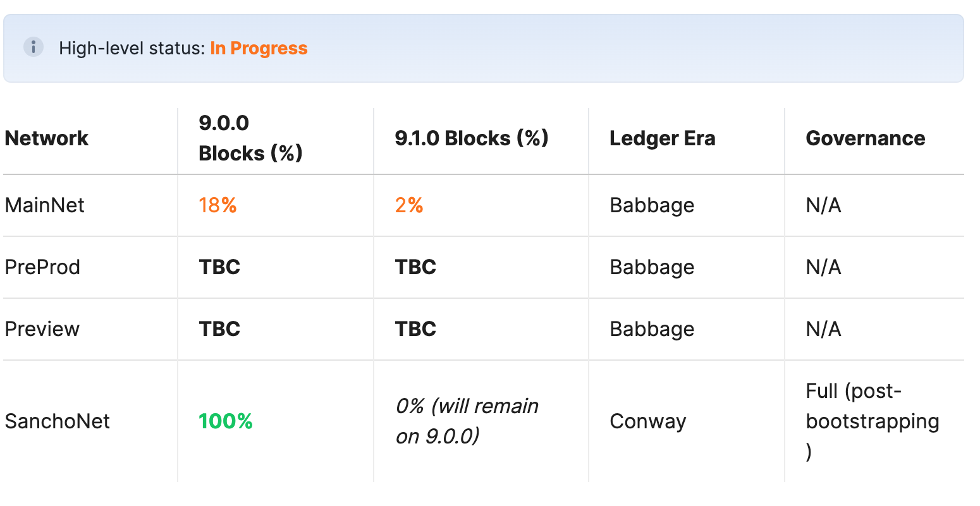Select the "Network" column header
This screenshot has height=506, width=980.
(x=47, y=138)
